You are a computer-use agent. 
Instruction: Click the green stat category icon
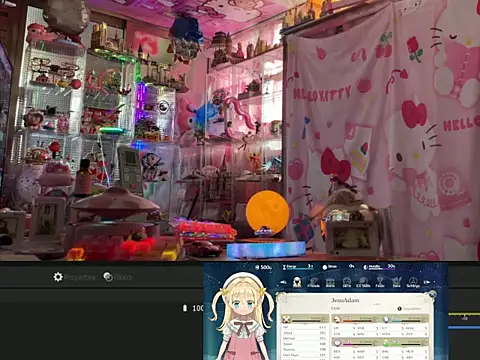click(386, 343)
